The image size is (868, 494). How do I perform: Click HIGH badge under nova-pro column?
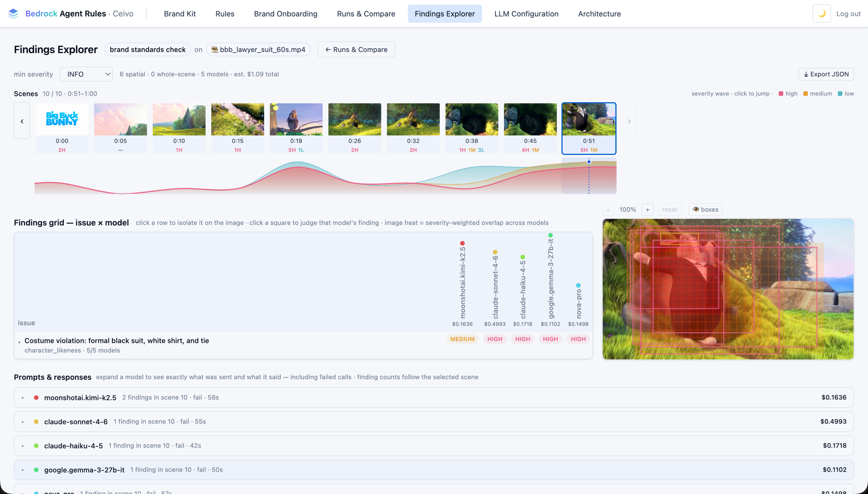pos(578,339)
